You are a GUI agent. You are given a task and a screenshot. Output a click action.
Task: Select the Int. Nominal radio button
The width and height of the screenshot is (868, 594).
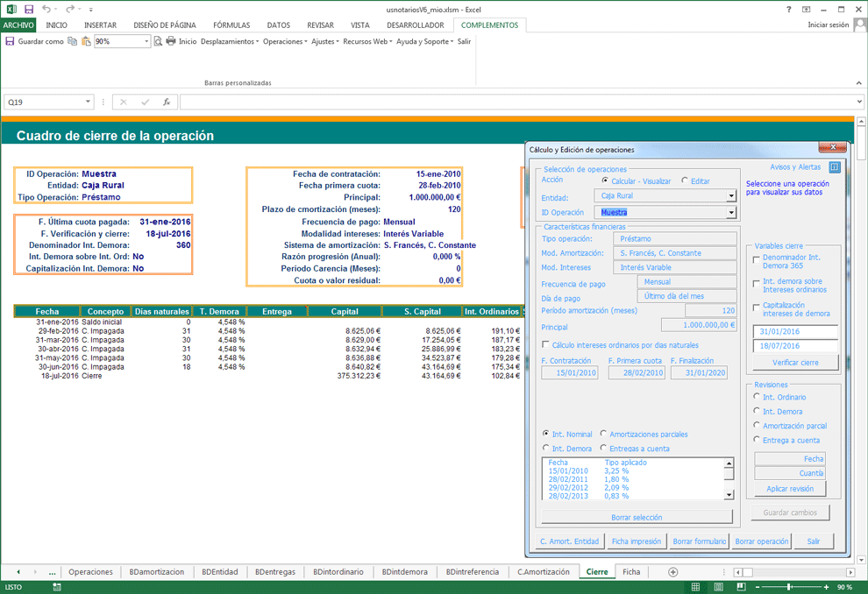[546, 434]
